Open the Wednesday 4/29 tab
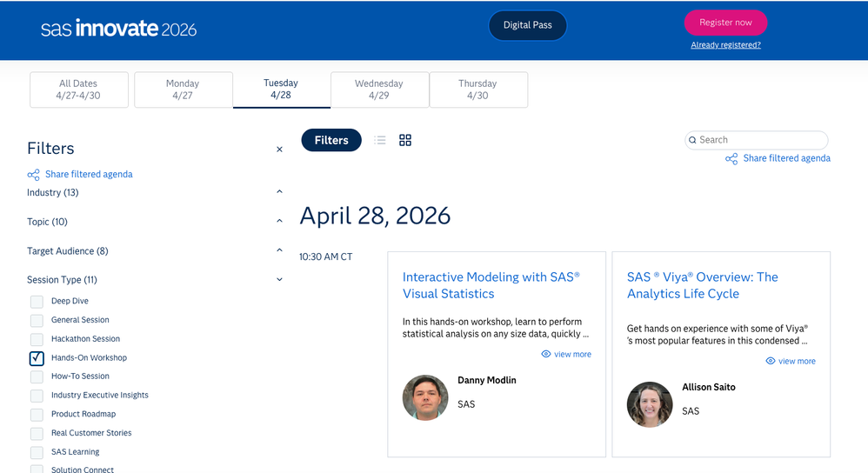The height and width of the screenshot is (473, 868). click(x=380, y=90)
